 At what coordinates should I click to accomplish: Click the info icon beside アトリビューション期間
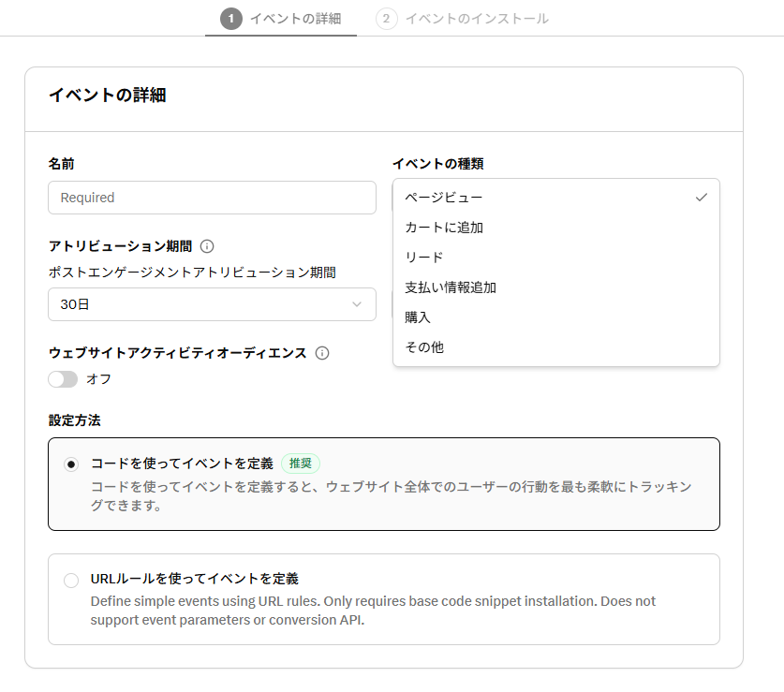[207, 246]
